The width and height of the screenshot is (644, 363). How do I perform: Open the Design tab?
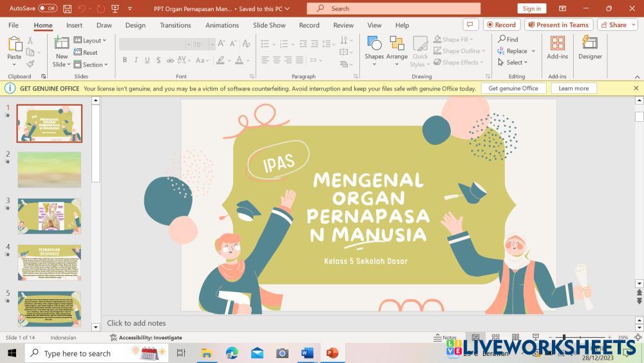(x=135, y=25)
